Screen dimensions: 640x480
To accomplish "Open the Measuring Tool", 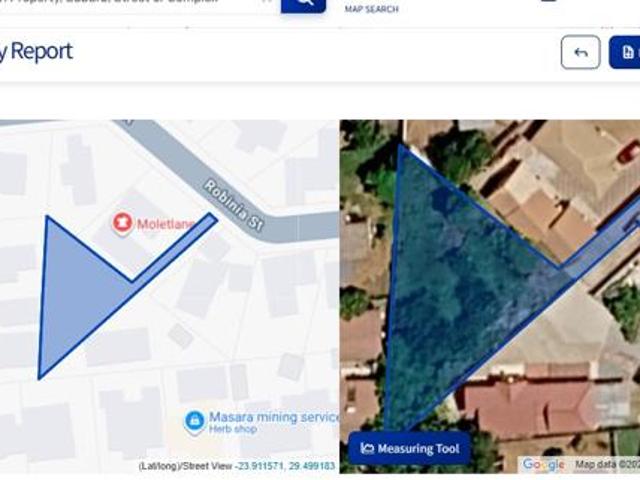I will pos(410,448).
